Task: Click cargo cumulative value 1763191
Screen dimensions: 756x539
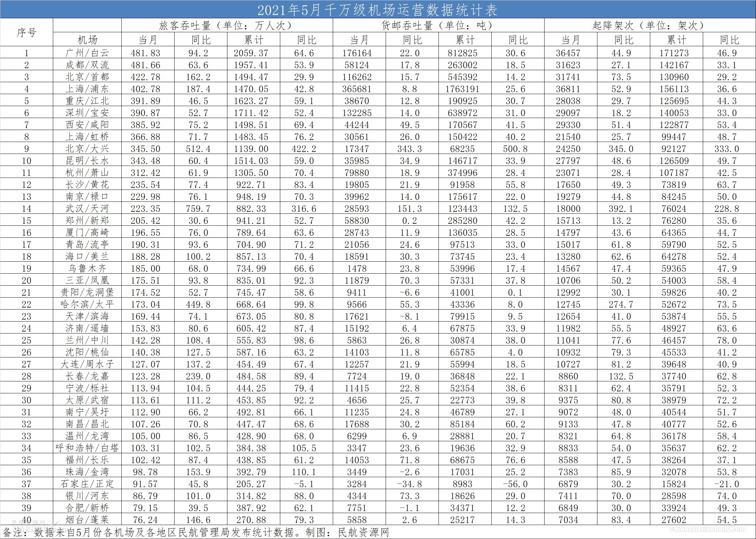Action: point(463,89)
